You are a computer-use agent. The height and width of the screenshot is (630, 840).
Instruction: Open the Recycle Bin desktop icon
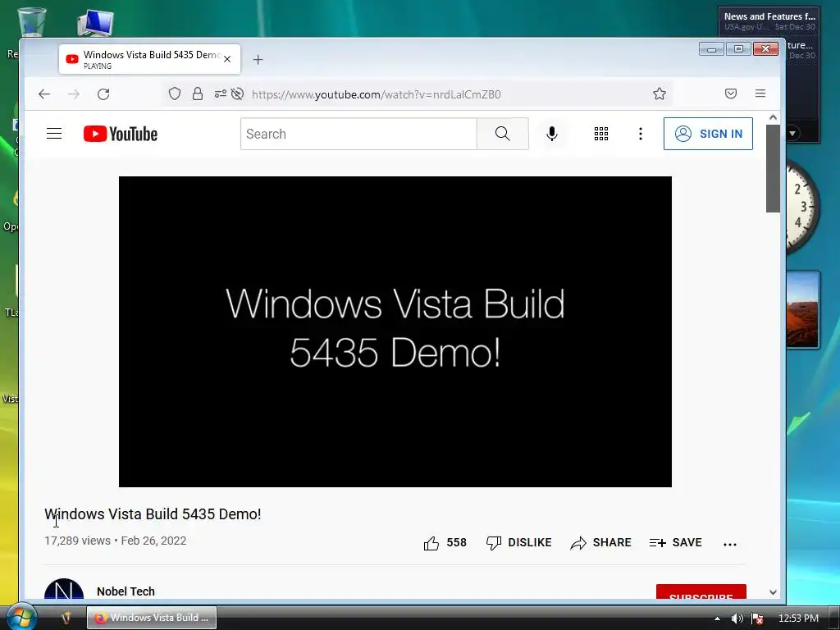(31, 22)
